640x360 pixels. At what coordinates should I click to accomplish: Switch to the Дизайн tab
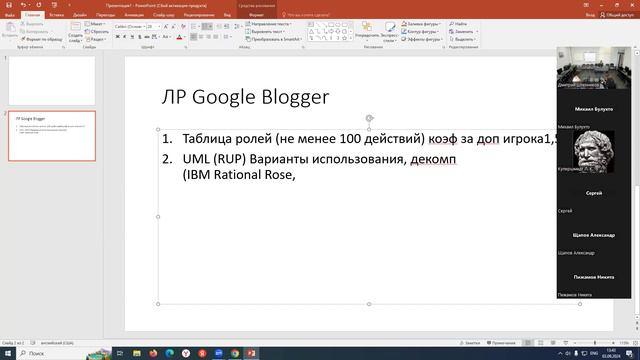[x=80, y=15]
